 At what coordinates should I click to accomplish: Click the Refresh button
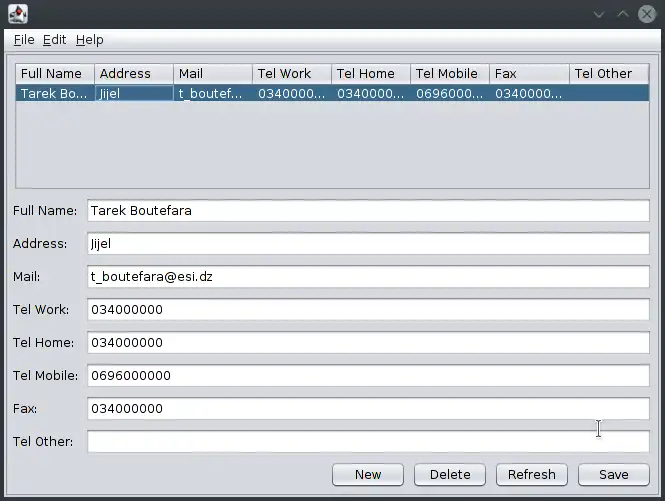532,474
